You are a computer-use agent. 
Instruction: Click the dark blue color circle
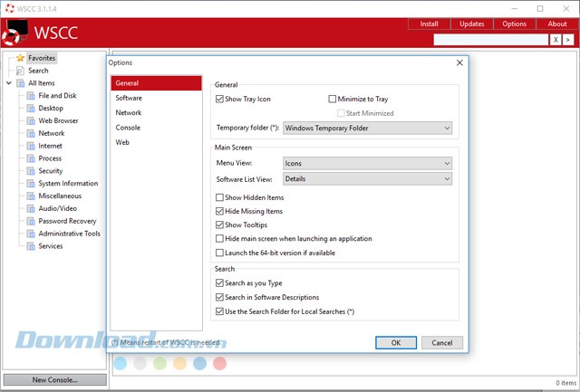click(199, 363)
